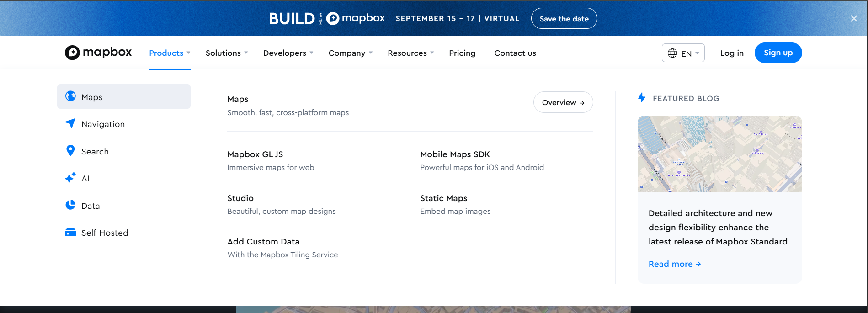Click the Maps globe icon in the sidebar
This screenshot has width=868, height=313.
point(70,96)
